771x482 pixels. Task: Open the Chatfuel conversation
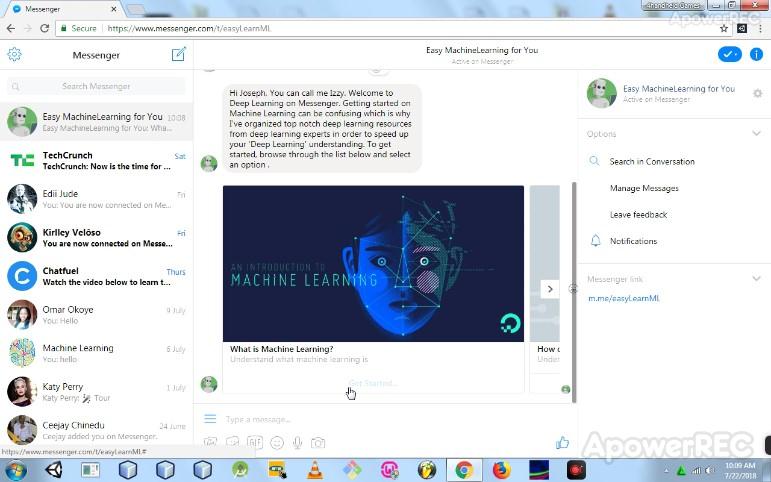[96, 276]
